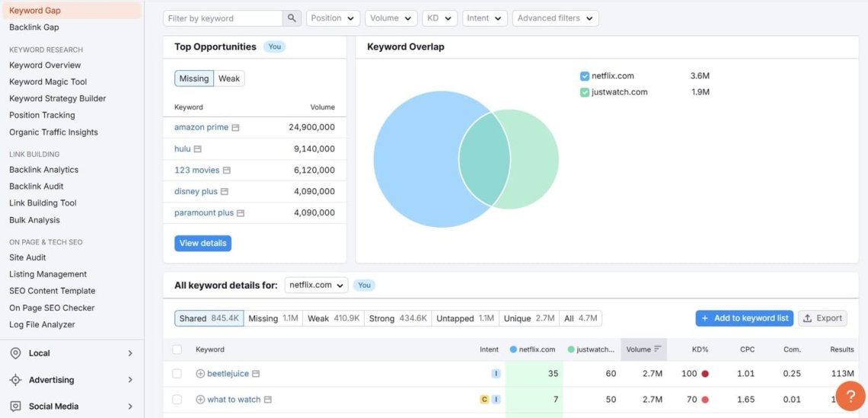Select the Untapped 1.1M tab
The width and height of the screenshot is (868, 418).
tap(465, 318)
